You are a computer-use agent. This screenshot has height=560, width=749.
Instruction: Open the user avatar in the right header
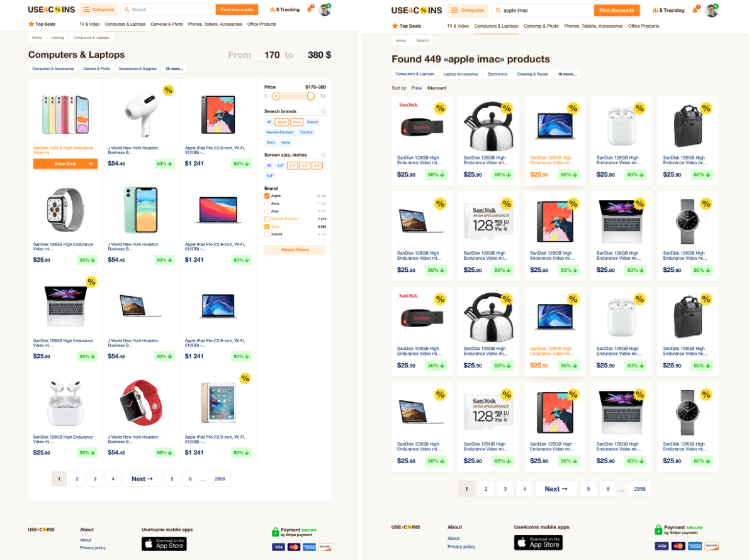(x=712, y=10)
